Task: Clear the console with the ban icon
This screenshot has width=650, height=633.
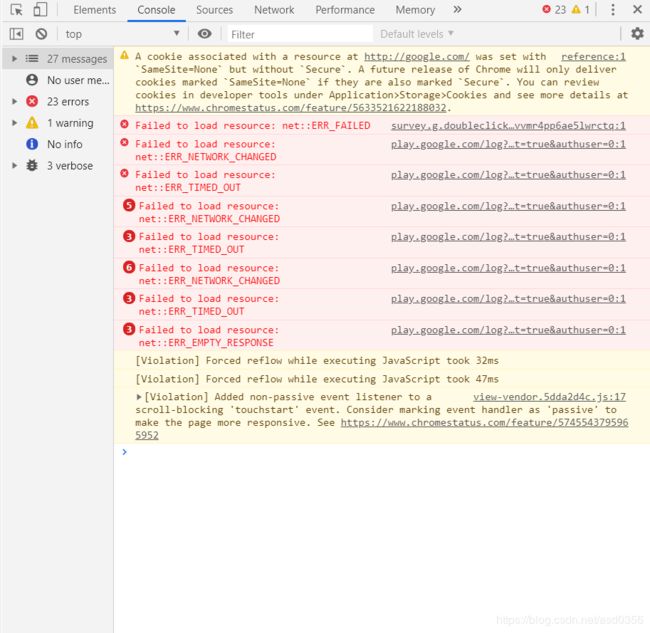Action: [x=41, y=34]
